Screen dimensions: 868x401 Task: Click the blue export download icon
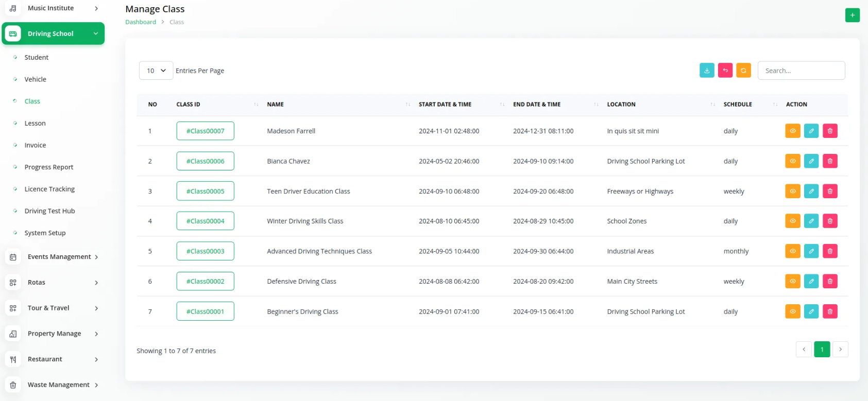pyautogui.click(x=707, y=71)
